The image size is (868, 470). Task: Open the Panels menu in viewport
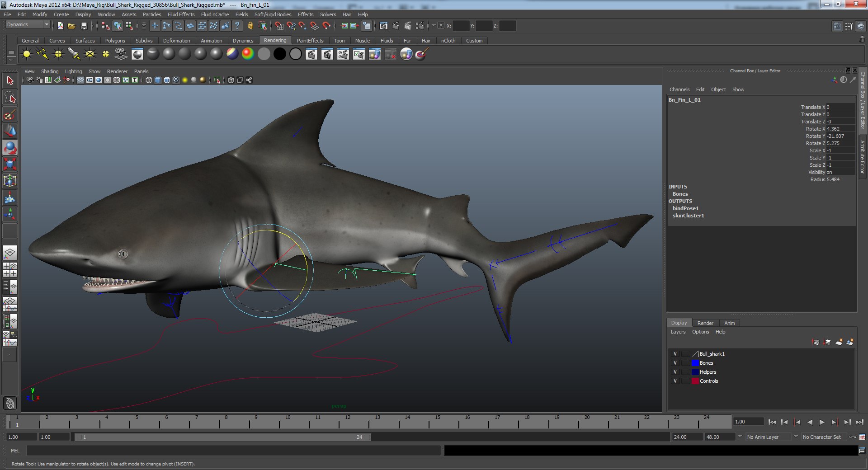point(141,71)
